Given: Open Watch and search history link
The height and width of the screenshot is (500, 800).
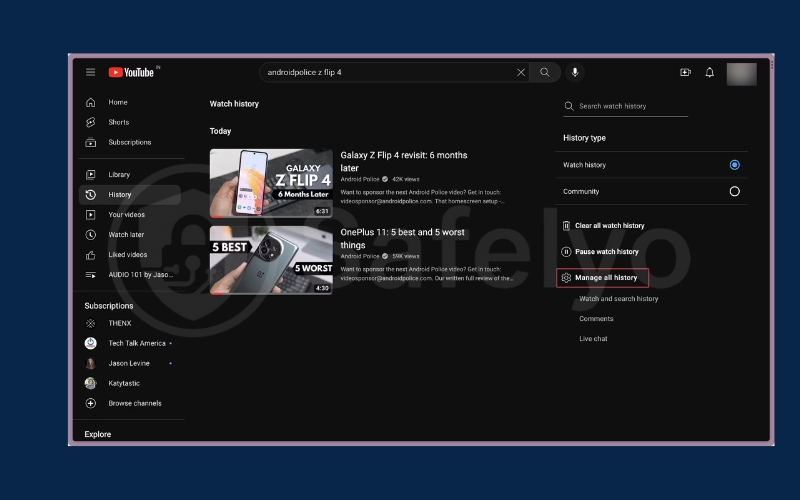Looking at the screenshot, I should 618,298.
